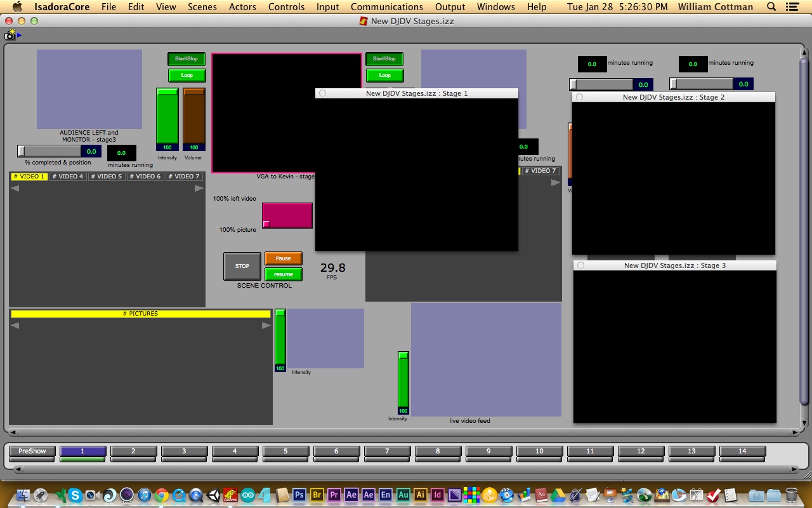Select # VIDEO 7 tab in left panel
Screen dimensions: 812x508
[184, 177]
